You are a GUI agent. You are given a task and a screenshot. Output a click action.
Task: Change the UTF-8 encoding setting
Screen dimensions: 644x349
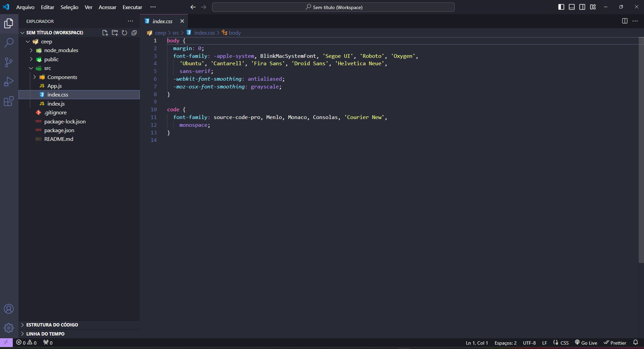click(x=529, y=343)
